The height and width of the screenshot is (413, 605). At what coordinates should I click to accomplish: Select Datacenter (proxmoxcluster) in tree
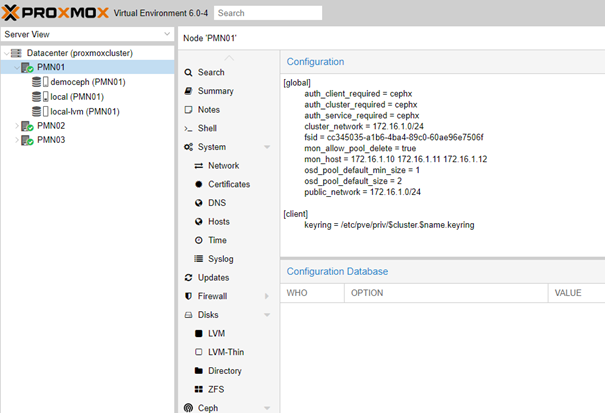pos(79,53)
